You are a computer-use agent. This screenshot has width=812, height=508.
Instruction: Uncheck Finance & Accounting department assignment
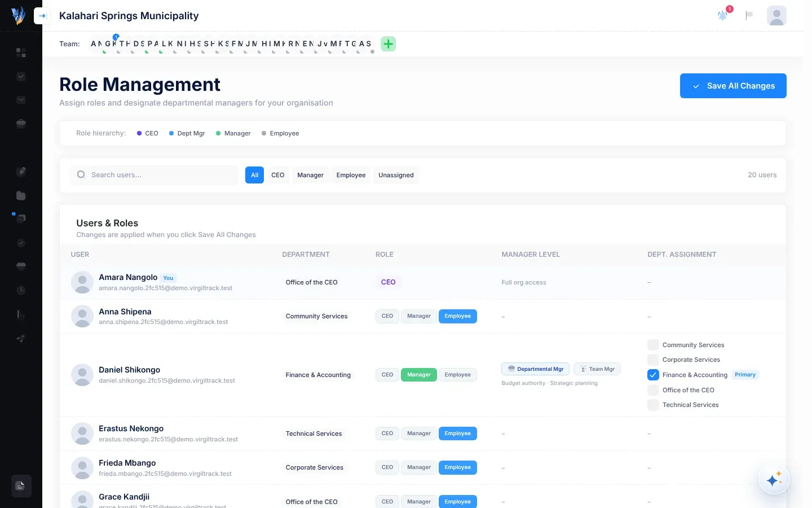tap(653, 375)
